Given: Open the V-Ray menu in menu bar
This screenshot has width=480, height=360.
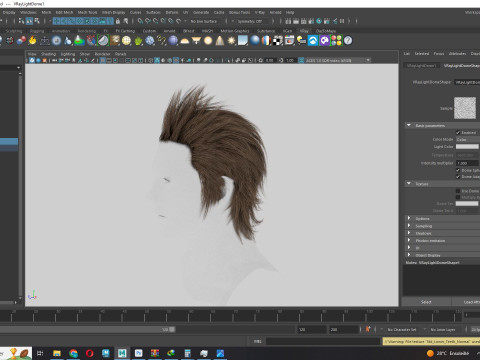Looking at the screenshot, I should pyautogui.click(x=260, y=12).
